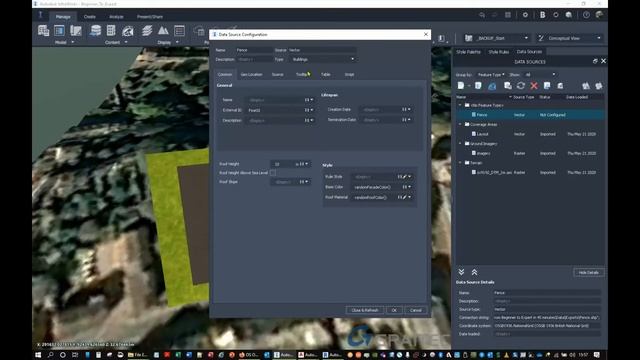Click the bold B icon in title toolbar
This screenshot has height=360, width=640.
tap(542, 15)
